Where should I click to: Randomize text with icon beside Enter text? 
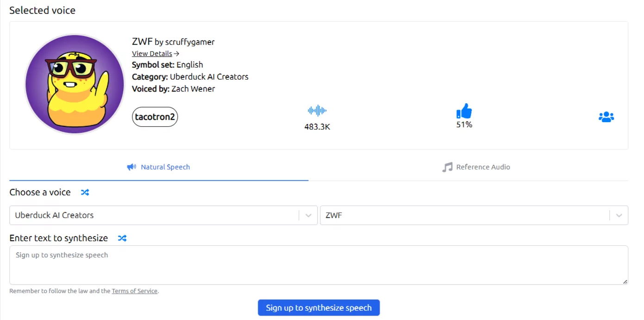tap(122, 238)
